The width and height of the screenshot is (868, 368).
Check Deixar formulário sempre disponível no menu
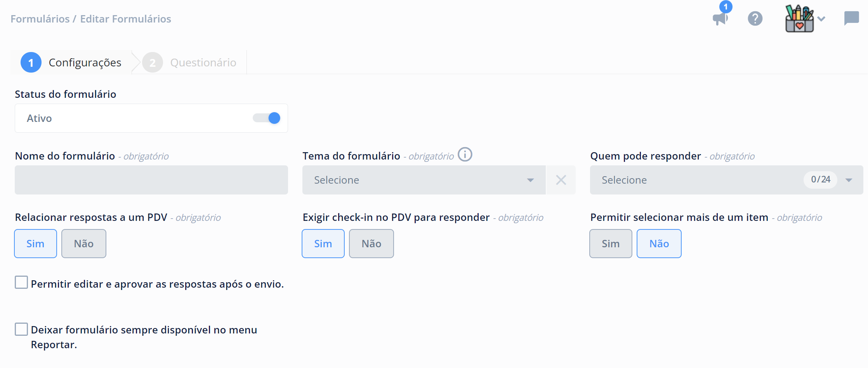21,329
